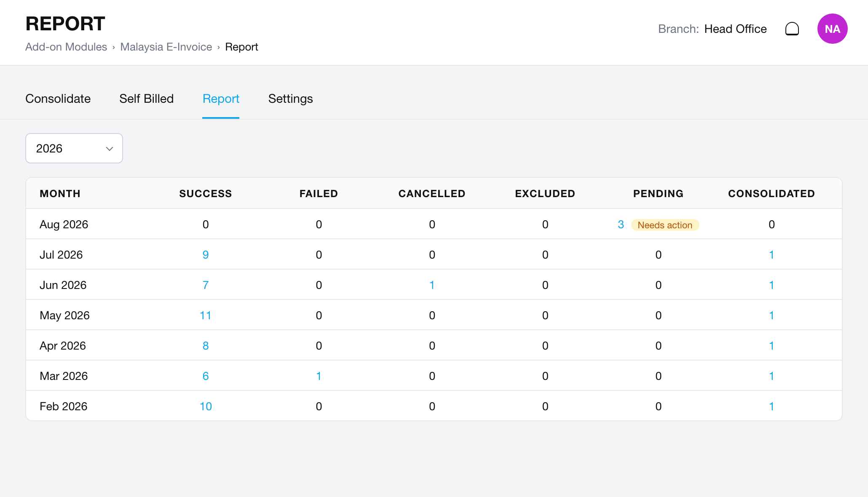Click Aug 2026 consolidated value 0
This screenshot has width=868, height=497.
[772, 224]
